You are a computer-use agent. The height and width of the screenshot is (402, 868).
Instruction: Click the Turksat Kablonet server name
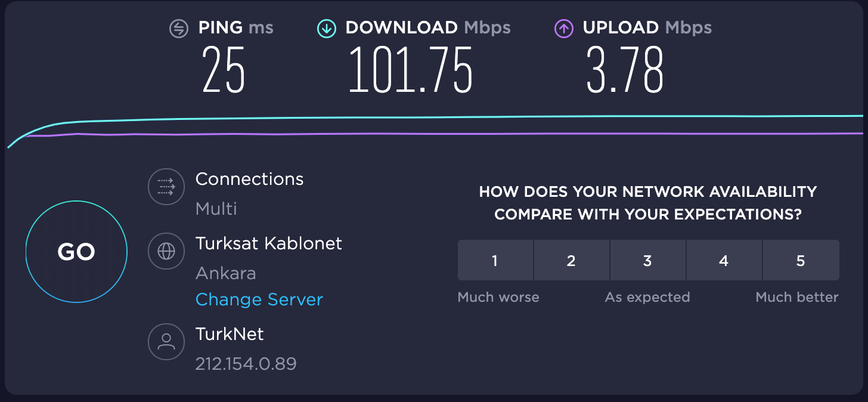point(269,243)
